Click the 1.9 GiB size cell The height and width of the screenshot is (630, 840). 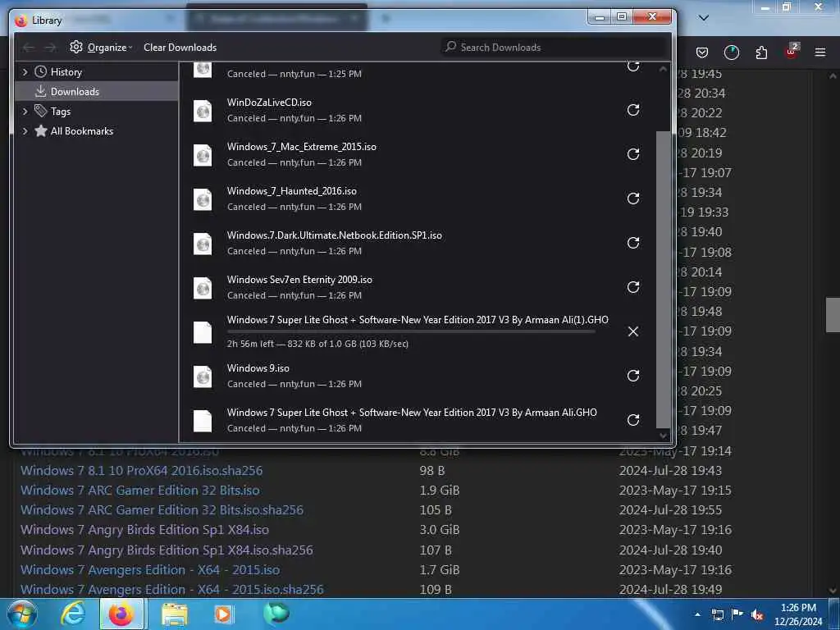pos(440,491)
